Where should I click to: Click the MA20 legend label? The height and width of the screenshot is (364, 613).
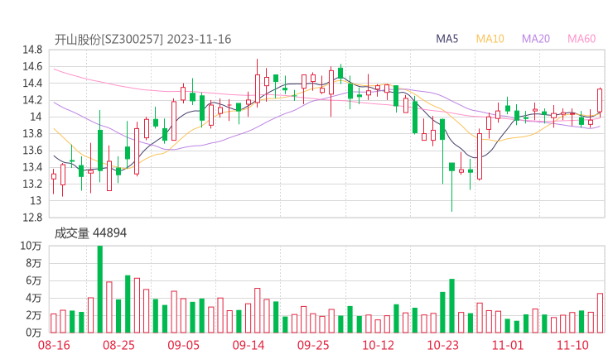click(x=536, y=39)
